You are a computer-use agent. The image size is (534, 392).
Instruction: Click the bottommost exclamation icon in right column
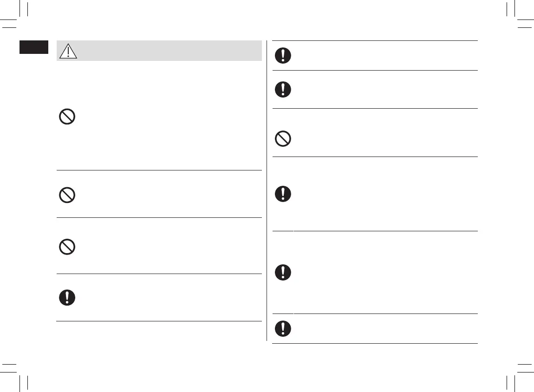(283, 329)
